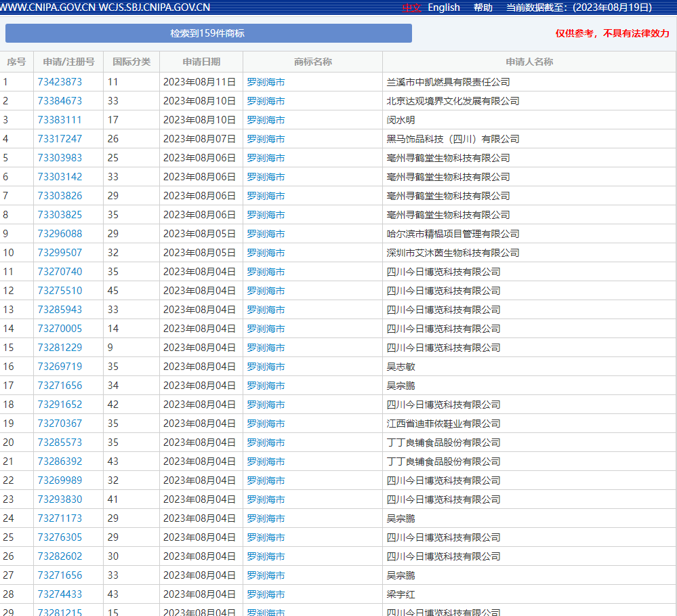The height and width of the screenshot is (616, 677).
Task: Select applicant 闵水明
Action: [401, 120]
